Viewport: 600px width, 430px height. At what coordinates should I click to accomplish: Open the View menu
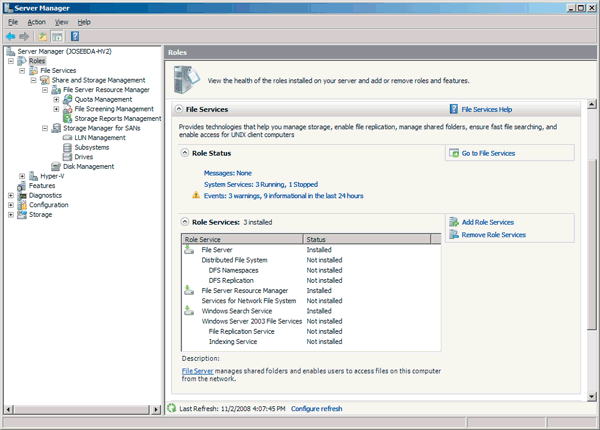pyautogui.click(x=60, y=21)
